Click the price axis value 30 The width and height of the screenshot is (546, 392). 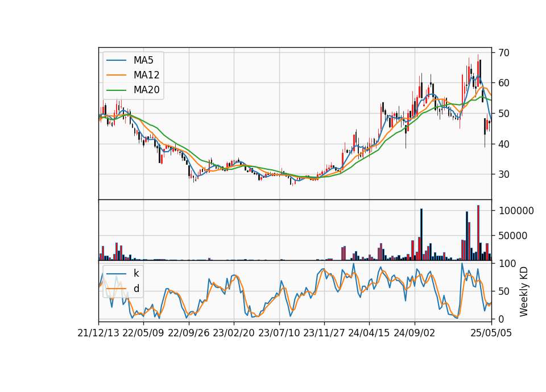pyautogui.click(x=503, y=174)
